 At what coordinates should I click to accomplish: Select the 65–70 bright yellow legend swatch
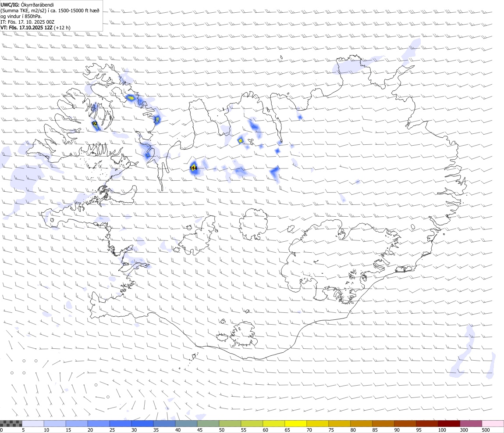[296, 423]
